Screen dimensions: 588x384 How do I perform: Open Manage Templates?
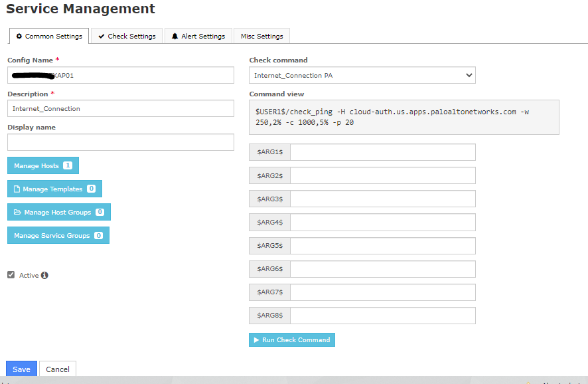[54, 189]
